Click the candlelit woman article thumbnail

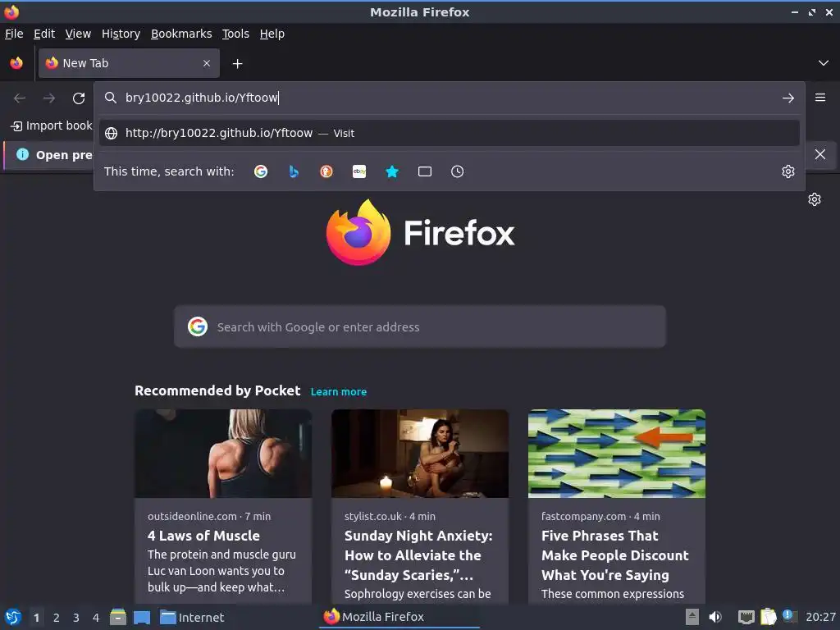coord(419,454)
